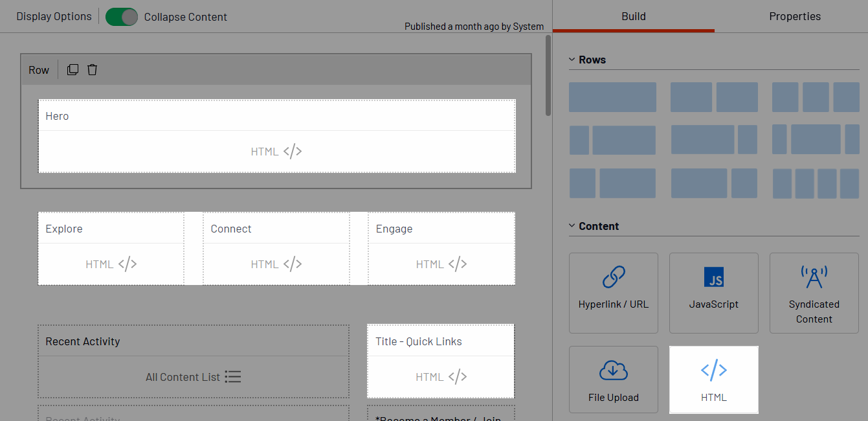Select the four equal columns row layout
Screen dimensions: 868x421
coord(816,183)
